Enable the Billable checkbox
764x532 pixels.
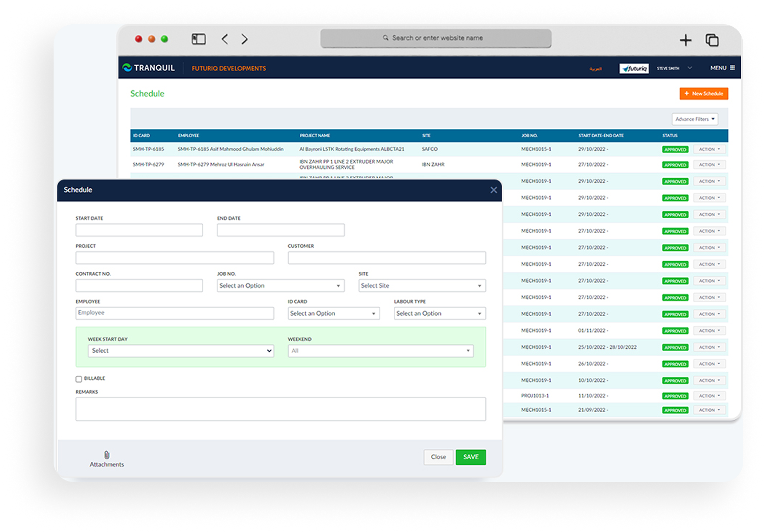(79, 379)
